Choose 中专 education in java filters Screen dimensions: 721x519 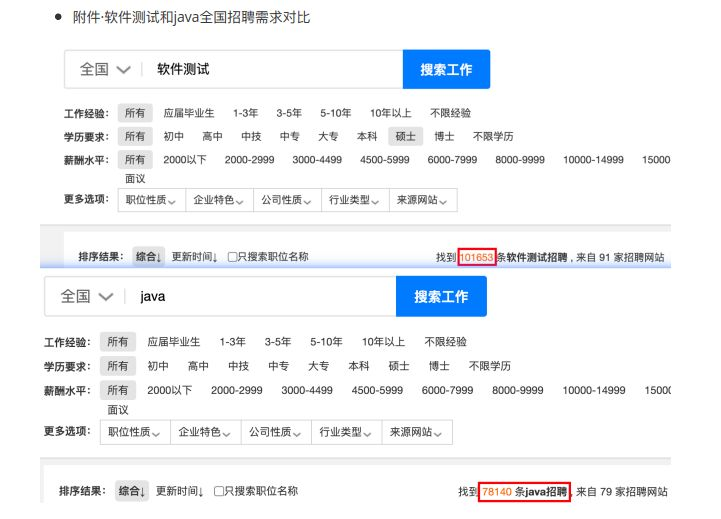pos(279,366)
